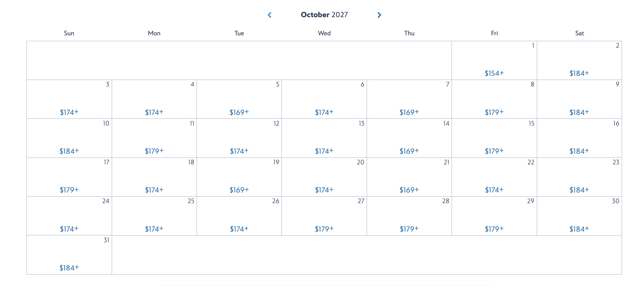This screenshot has height=291, width=644.
Task: Go to previous month with left chevron
Action: 270,15
